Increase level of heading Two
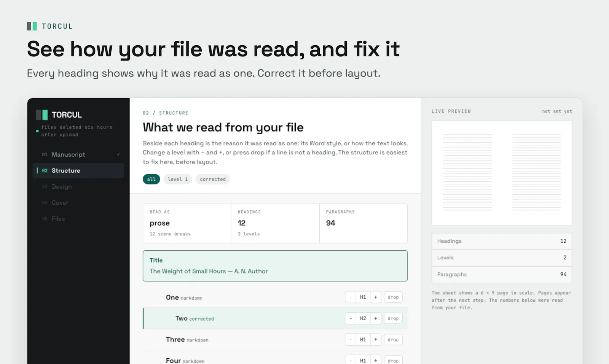Screen dimensions: 609x364 click(x=376, y=318)
